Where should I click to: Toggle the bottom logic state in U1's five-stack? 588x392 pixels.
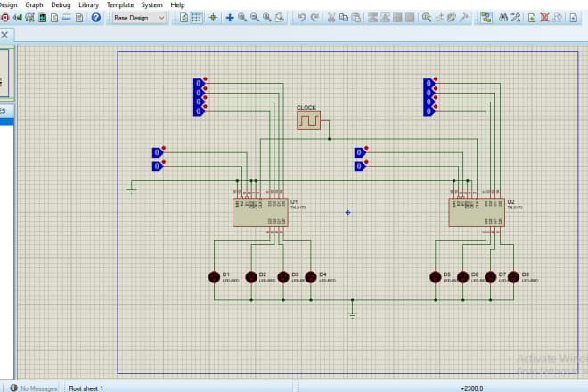199,111
